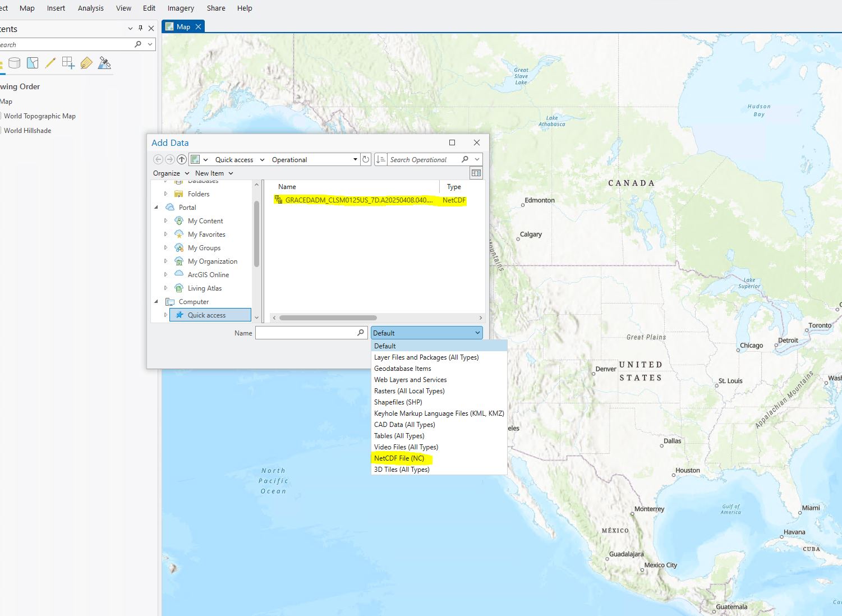Open the Share ribbon tab
The image size is (842, 616).
point(216,8)
